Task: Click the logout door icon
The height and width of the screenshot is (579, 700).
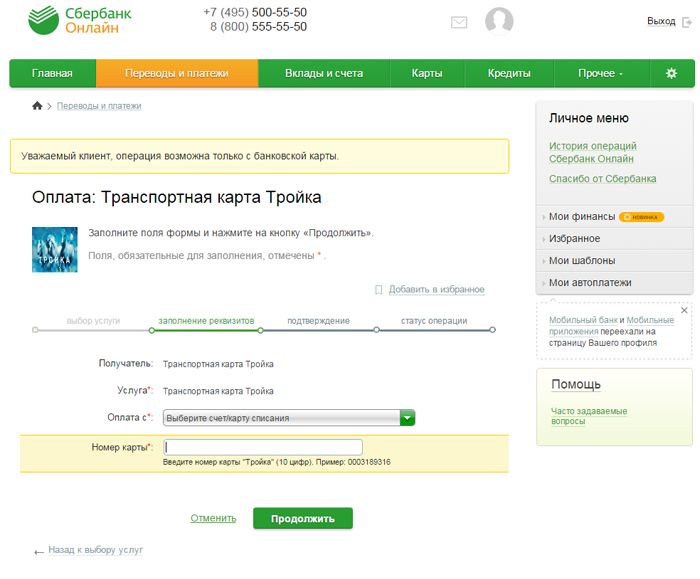Action: tap(686, 21)
